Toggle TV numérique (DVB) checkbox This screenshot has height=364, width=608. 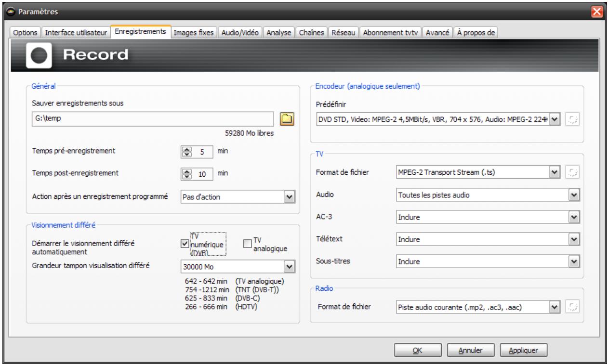184,244
